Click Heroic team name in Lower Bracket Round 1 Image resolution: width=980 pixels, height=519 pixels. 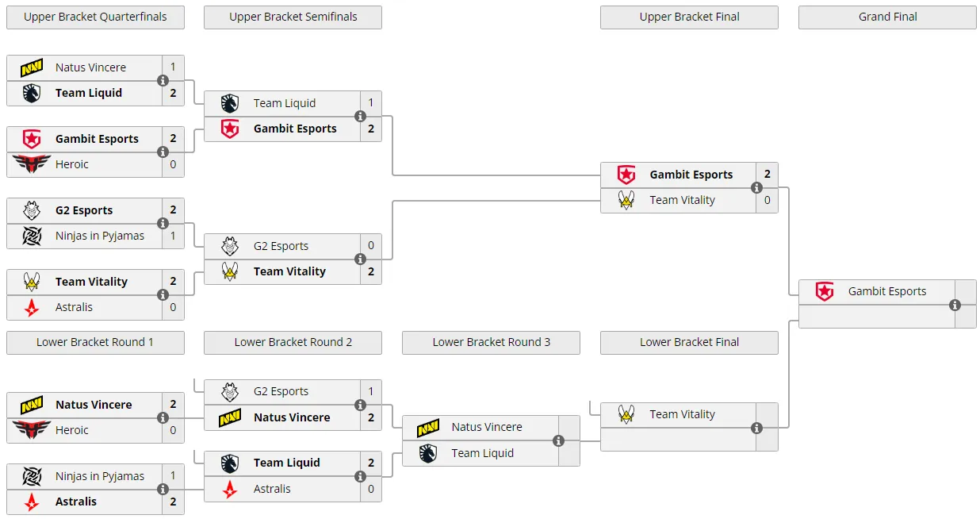[x=72, y=430]
